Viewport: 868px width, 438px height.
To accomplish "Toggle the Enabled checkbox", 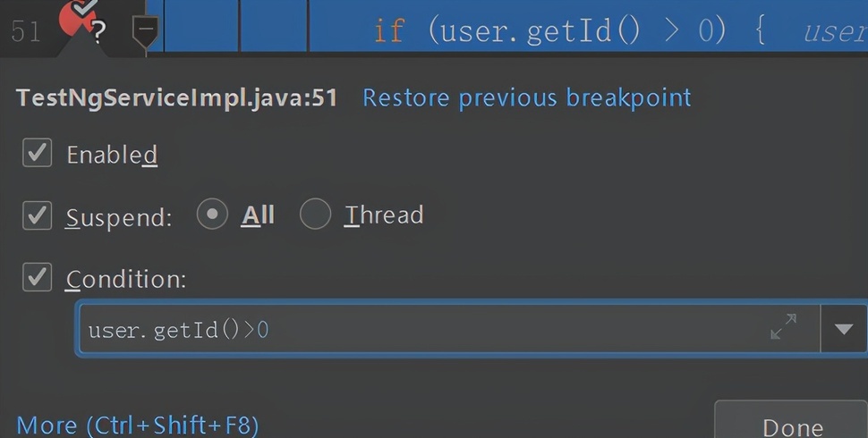I will (37, 153).
